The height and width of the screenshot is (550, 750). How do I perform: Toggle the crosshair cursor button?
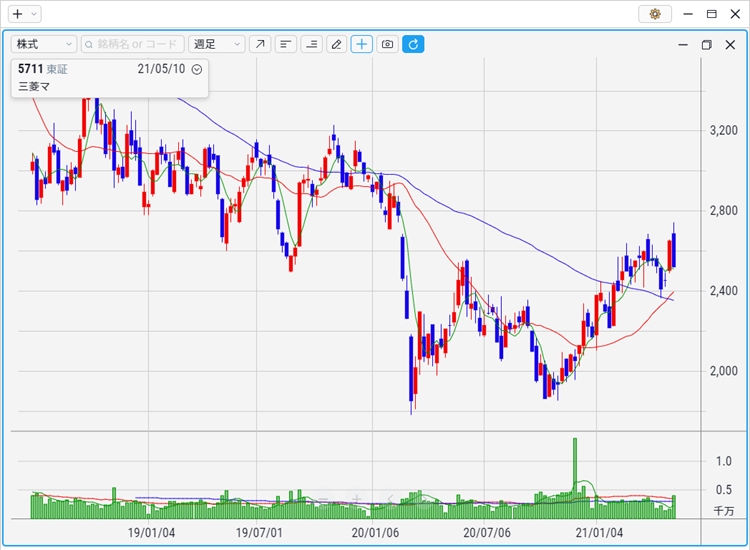(x=362, y=44)
